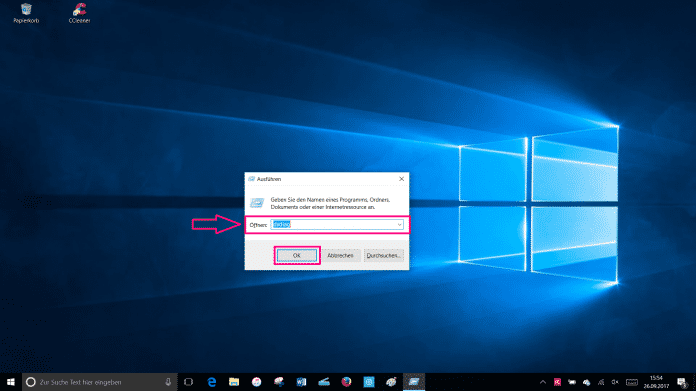
Task: Click the Durchsuchen... button
Action: click(384, 256)
